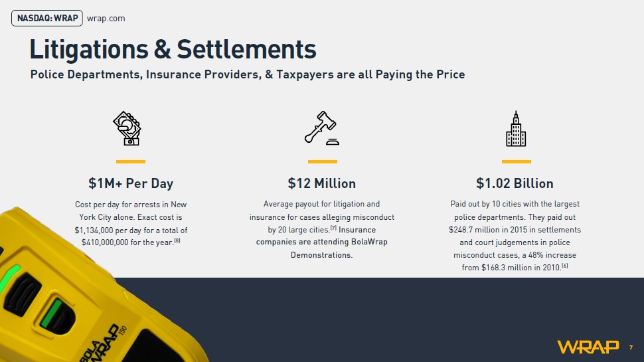Image resolution: width=644 pixels, height=362 pixels.
Task: Click the NASDAQ: WRAP ticker badge
Action: point(47,19)
